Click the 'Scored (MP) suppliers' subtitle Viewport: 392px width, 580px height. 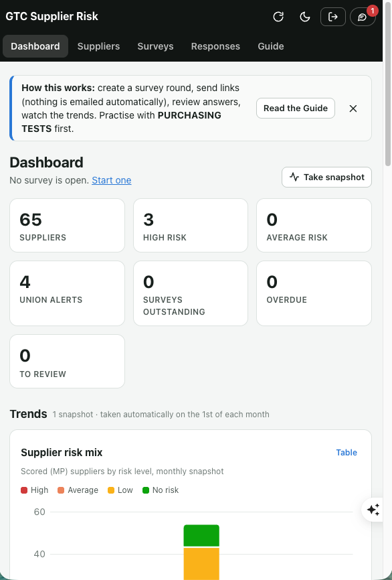point(122,472)
